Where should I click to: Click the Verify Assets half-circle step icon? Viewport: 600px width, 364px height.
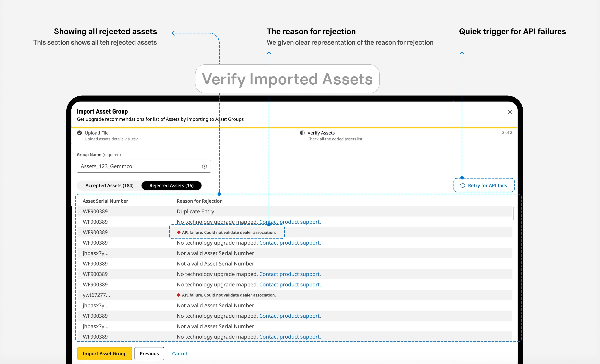302,133
